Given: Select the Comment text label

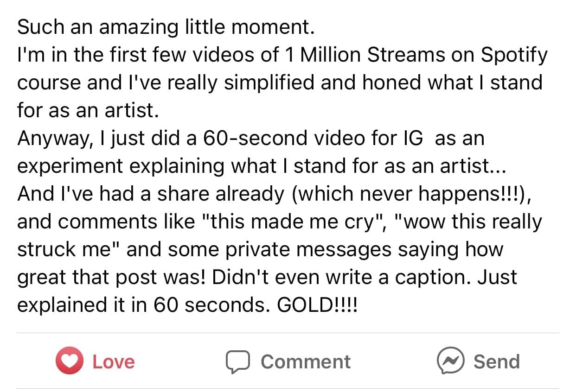Looking at the screenshot, I should [x=305, y=361].
